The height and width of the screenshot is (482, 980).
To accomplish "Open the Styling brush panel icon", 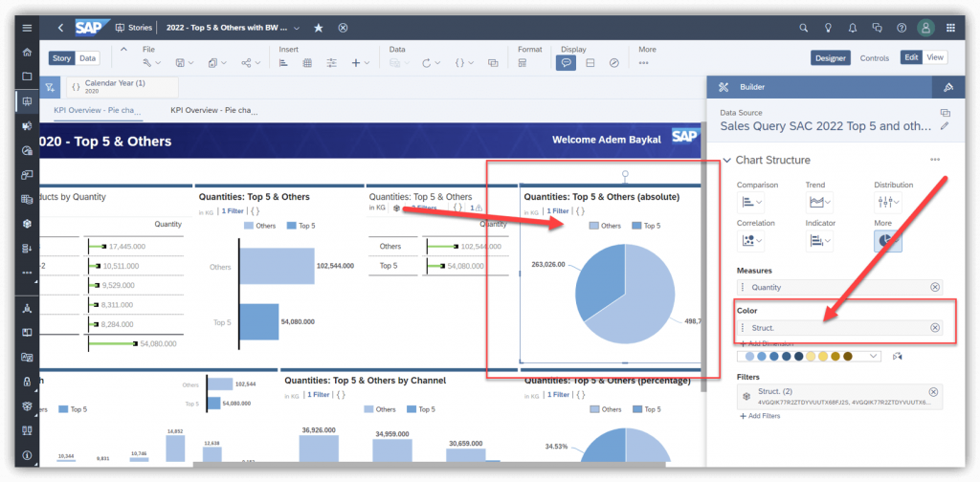I will [948, 87].
